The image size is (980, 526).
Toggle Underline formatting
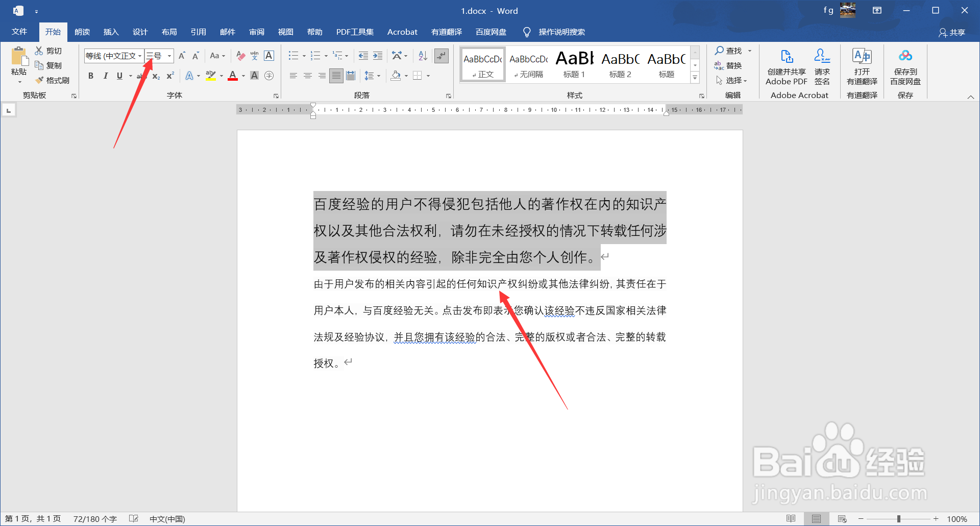[119, 76]
